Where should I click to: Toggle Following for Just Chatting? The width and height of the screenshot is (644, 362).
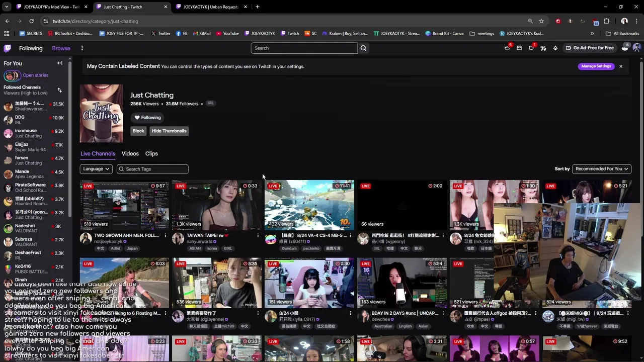click(x=147, y=118)
